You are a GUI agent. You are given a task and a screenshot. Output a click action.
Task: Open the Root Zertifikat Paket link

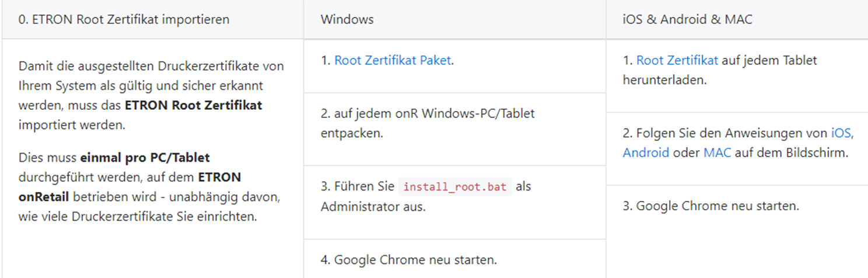coord(393,61)
